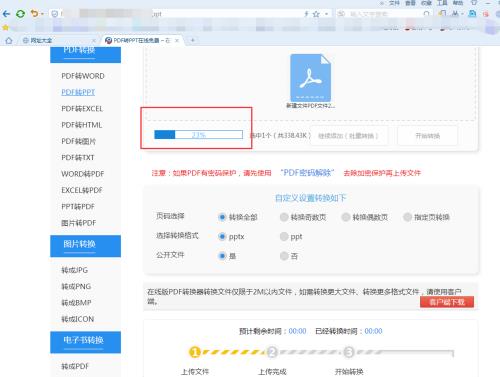500x377 pixels.
Task: Switch to the 网址大全 tab
Action: click(41, 40)
